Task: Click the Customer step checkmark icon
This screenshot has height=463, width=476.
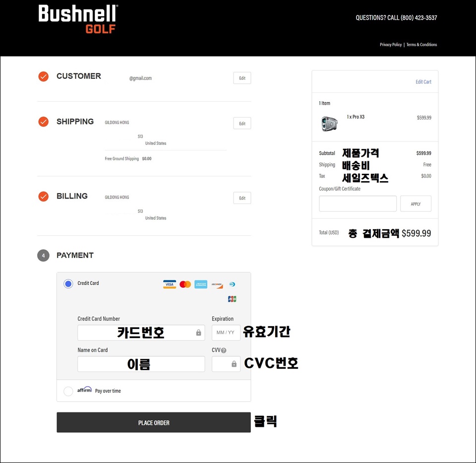Action: click(x=44, y=76)
